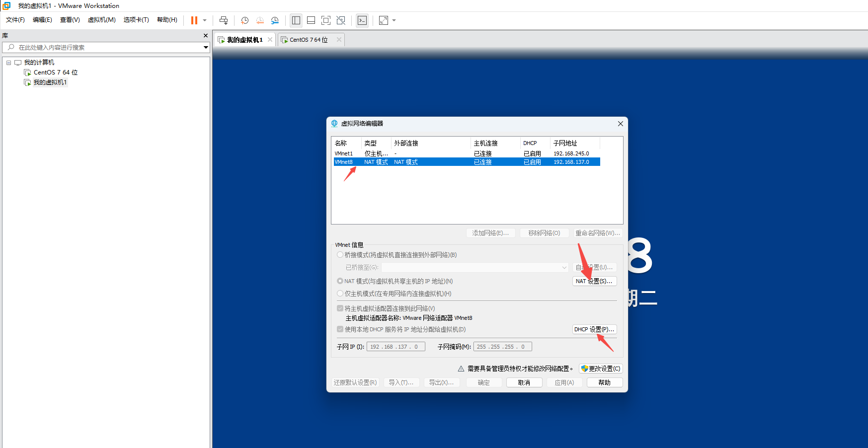The image size is (868, 448).
Task: Click the NAT 设置(S) button
Action: point(594,281)
